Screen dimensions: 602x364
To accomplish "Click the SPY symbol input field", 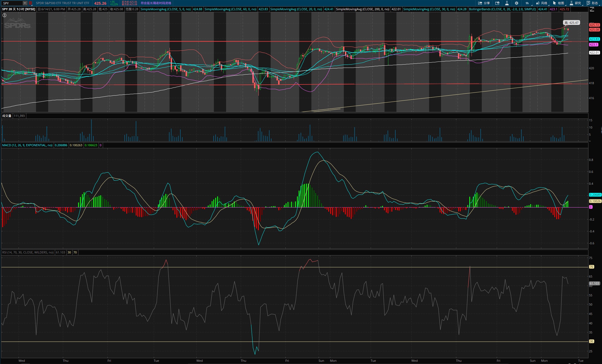I will [x=12, y=3].
